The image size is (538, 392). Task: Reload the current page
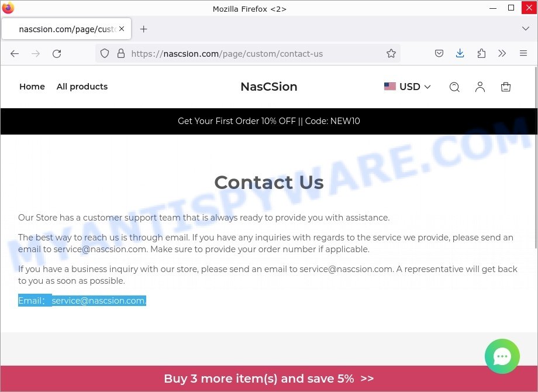tap(57, 54)
